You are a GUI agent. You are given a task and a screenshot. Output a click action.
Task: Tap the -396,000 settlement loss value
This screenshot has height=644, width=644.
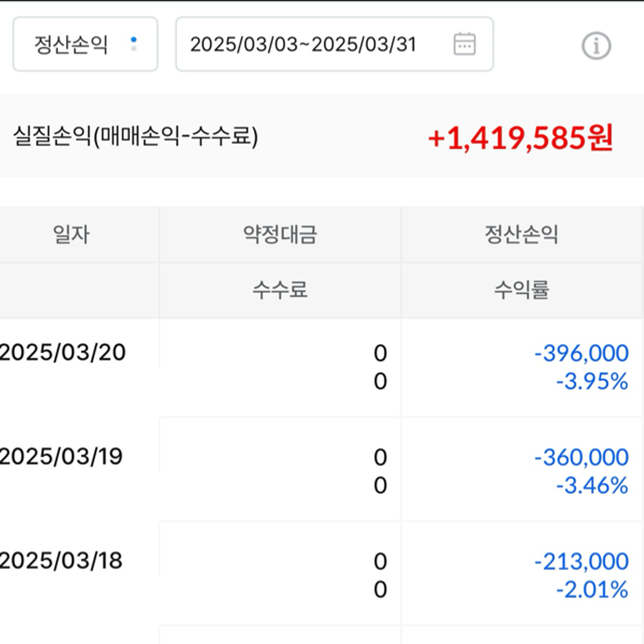[x=581, y=353]
